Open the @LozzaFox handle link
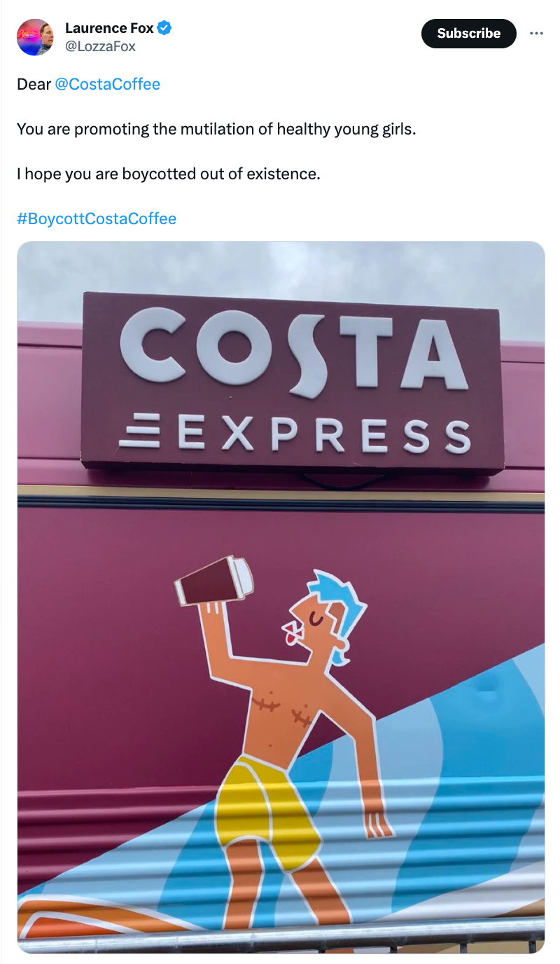 100,46
